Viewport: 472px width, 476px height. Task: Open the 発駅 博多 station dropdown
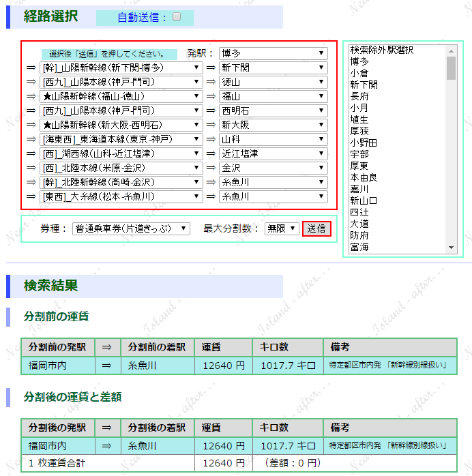coord(274,53)
